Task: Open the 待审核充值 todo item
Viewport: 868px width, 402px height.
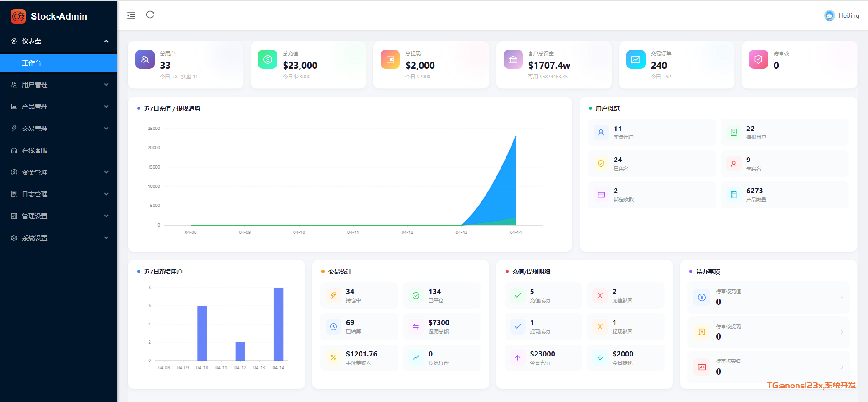Action: coord(768,297)
